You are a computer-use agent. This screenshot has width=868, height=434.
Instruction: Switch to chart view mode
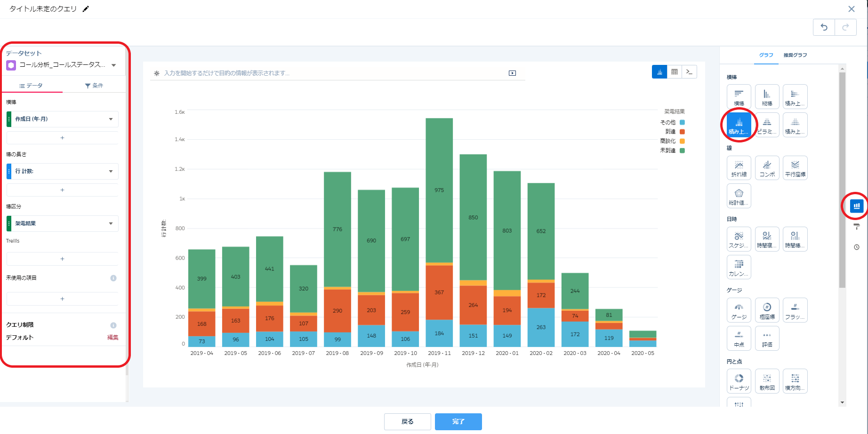659,72
